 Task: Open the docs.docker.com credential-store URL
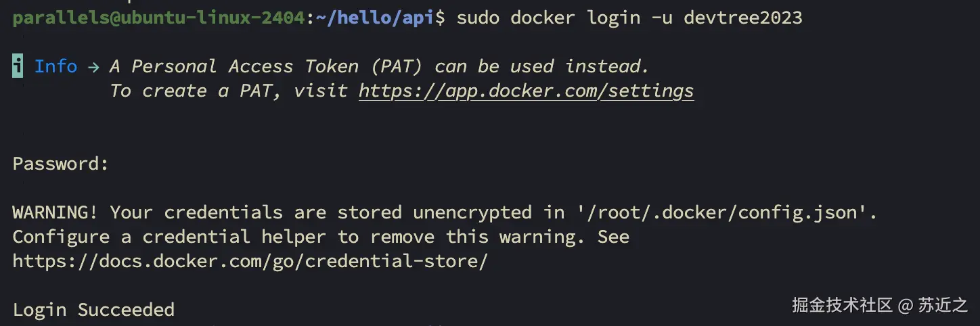(x=250, y=261)
